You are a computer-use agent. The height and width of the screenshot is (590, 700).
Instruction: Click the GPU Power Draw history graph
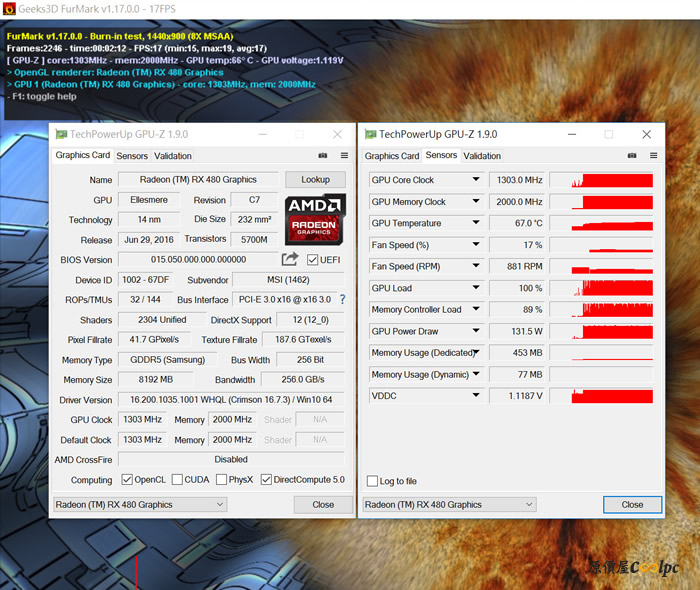click(601, 331)
